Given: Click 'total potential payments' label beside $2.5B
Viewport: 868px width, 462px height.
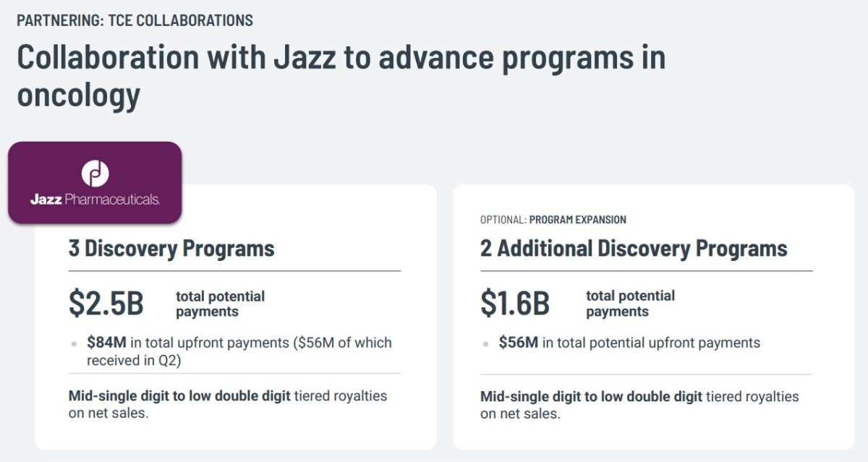Looking at the screenshot, I should (x=221, y=304).
